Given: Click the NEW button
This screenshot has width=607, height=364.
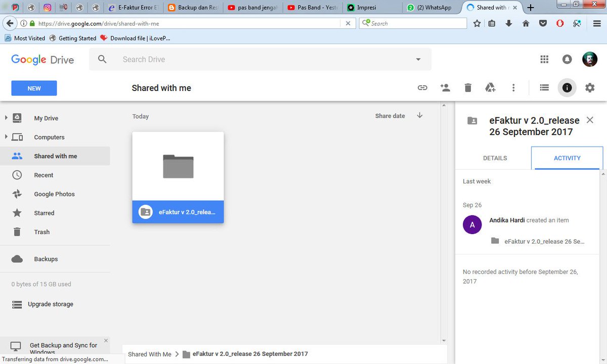Looking at the screenshot, I should click(x=34, y=88).
